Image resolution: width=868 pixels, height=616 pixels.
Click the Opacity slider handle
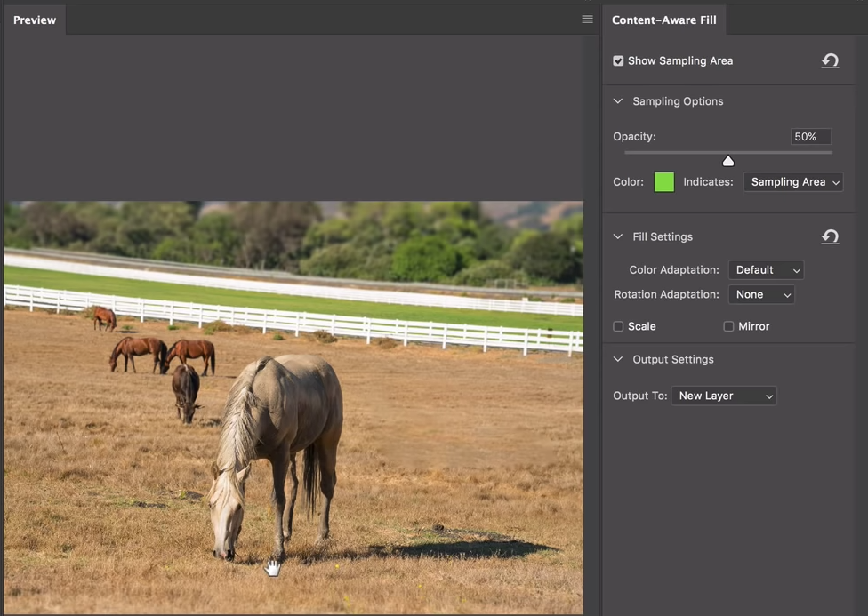click(x=728, y=161)
